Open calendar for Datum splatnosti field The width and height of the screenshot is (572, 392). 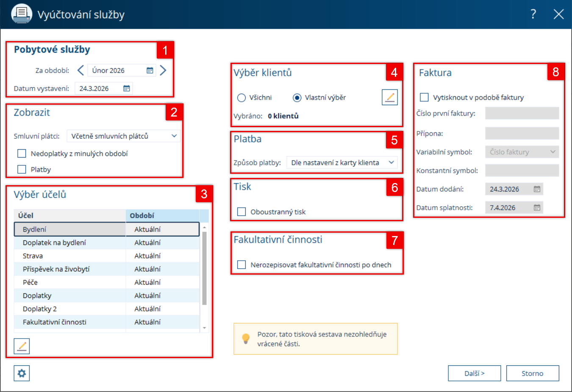coord(537,208)
